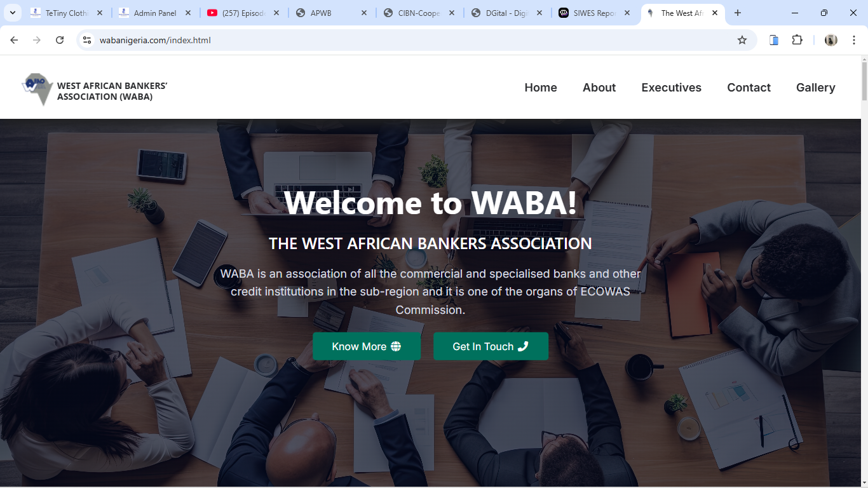868x488 pixels.
Task: Open the side panel icon in toolbar
Action: coord(774,40)
